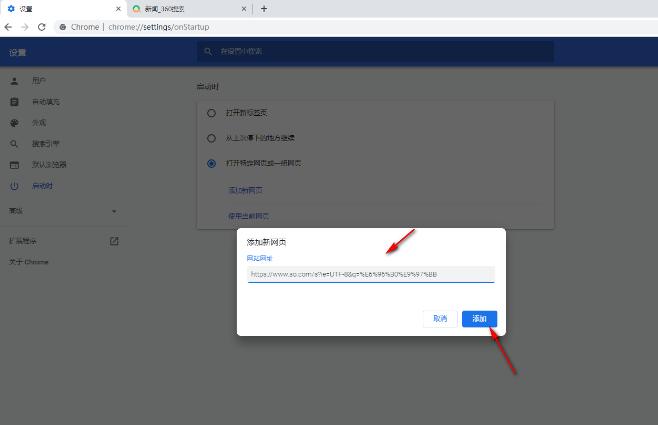658x425 pixels.
Task: Open the default browser window icon in sidebar
Action: (x=14, y=164)
